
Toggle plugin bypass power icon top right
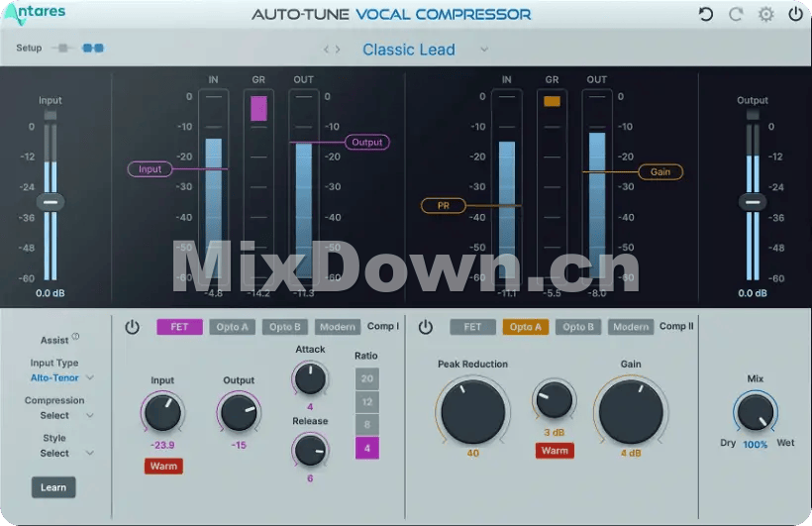tap(795, 14)
